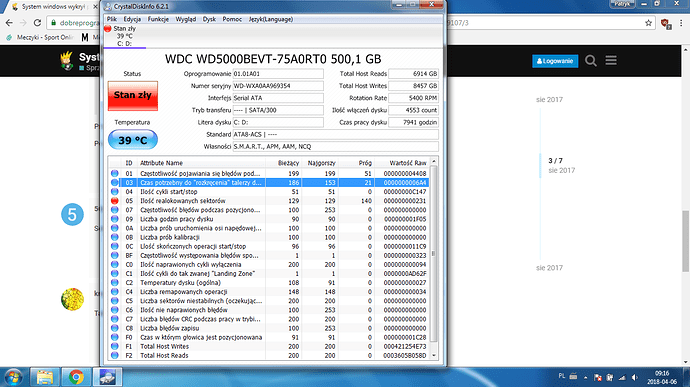Click the CrystalDiskInfo taskbar icon
Image resolution: width=690 pixels, height=387 pixels.
pos(108,377)
